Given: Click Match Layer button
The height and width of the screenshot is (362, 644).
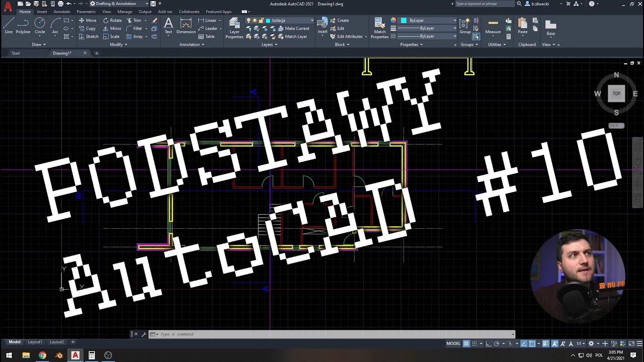Looking at the screenshot, I should 292,37.
